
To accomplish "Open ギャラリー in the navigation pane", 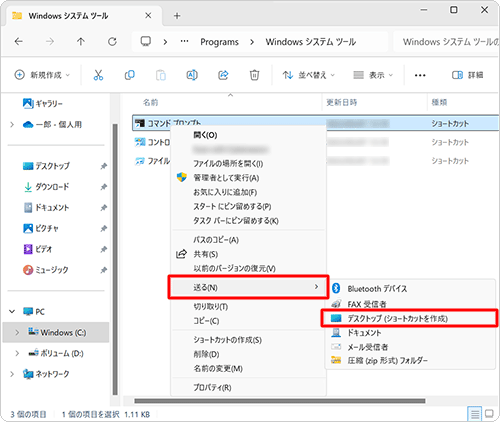I will pyautogui.click(x=42, y=104).
